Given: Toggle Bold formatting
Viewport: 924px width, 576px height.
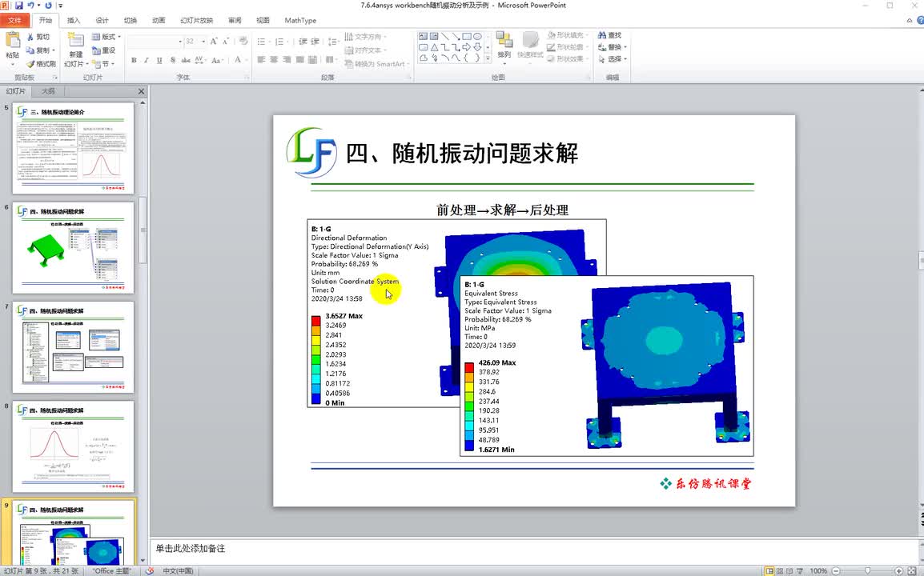Looking at the screenshot, I should pyautogui.click(x=134, y=60).
